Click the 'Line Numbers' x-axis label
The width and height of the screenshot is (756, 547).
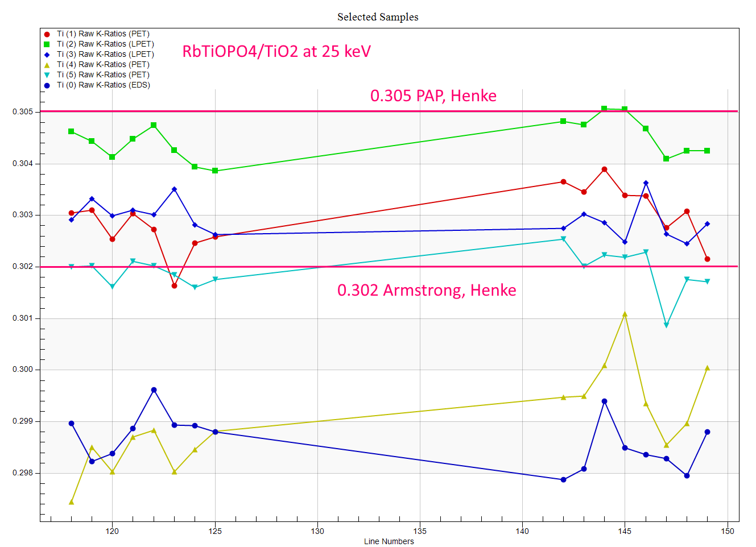point(389,541)
